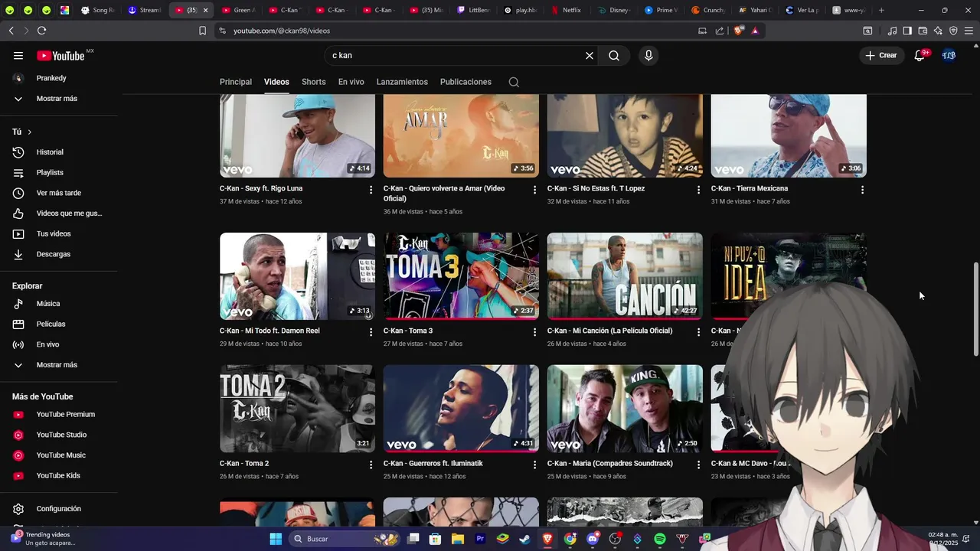Open the Publicaciones tab
This screenshot has width=980, height=551.
[x=465, y=82]
